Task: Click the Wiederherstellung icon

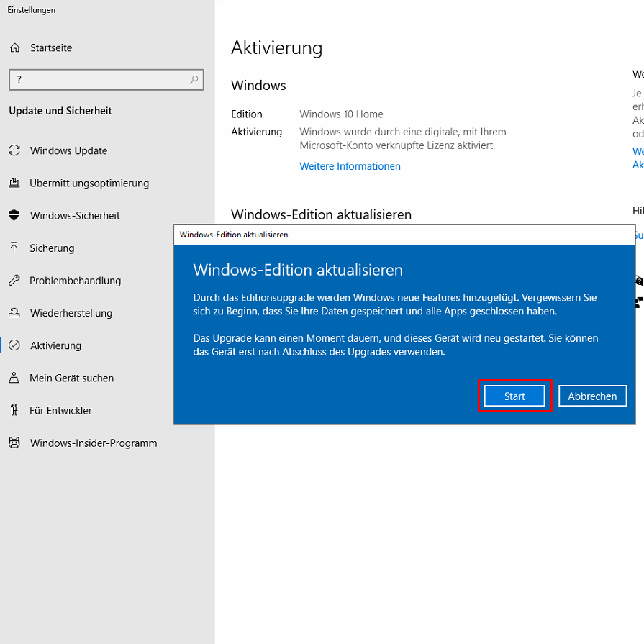Action: click(x=14, y=313)
